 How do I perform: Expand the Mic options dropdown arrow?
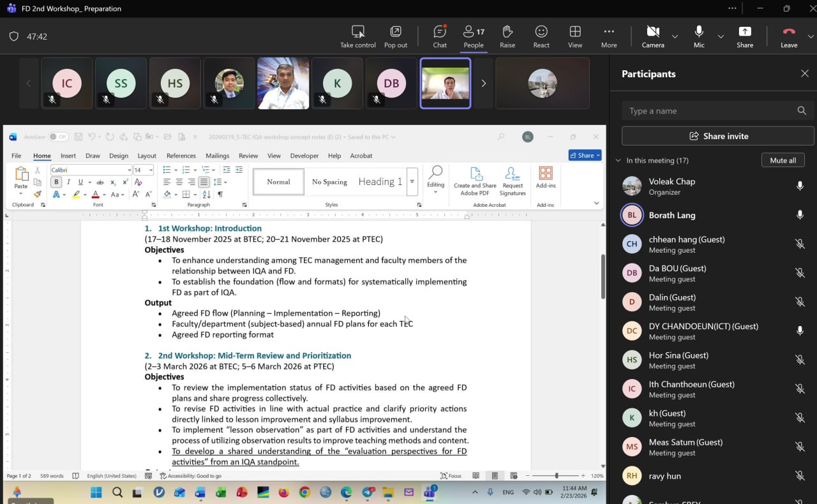point(721,36)
